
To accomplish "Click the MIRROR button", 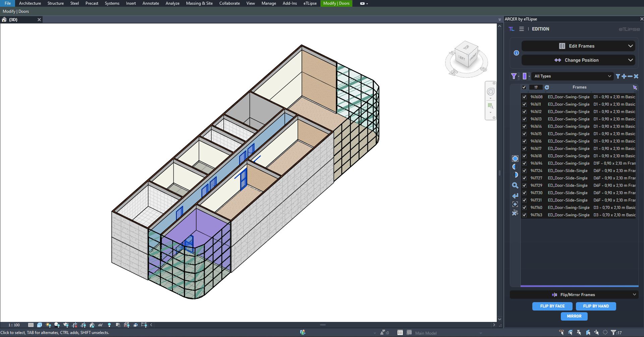I will click(x=574, y=316).
